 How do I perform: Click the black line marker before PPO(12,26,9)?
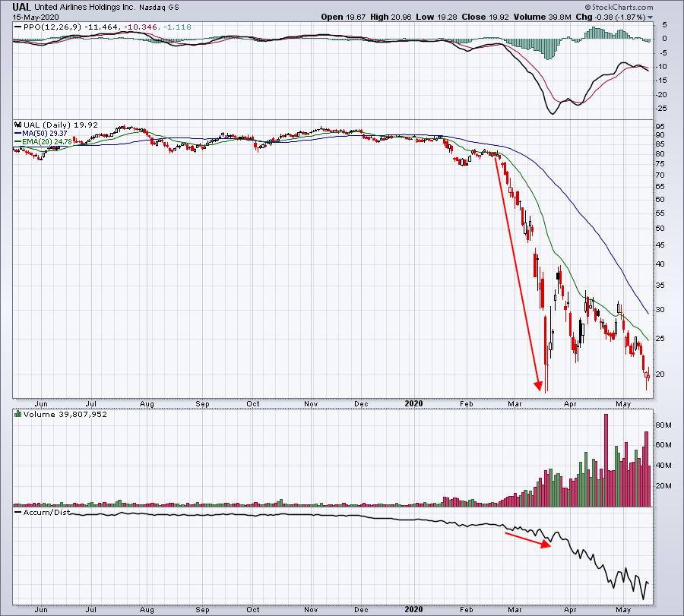[x=17, y=27]
